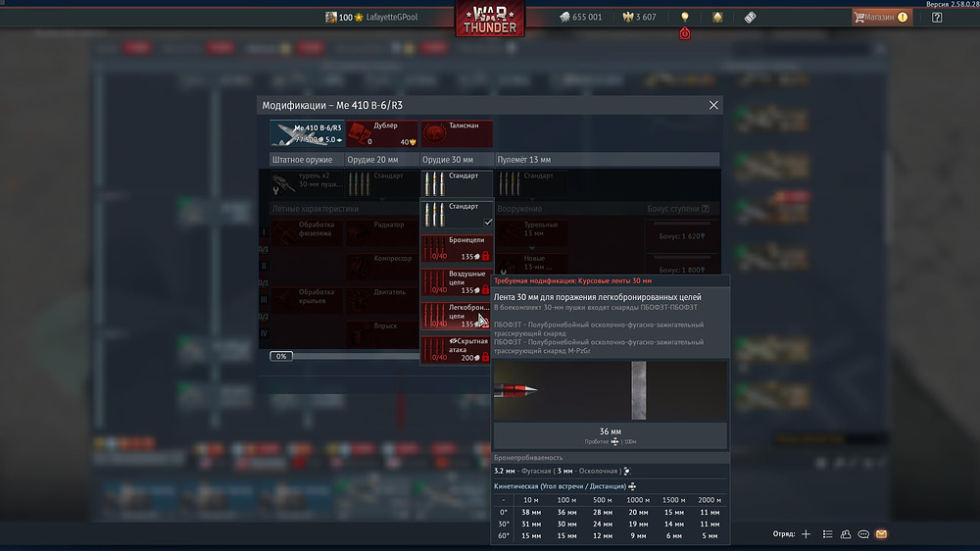
Task: Click the ticket icon in top bar
Action: (x=750, y=18)
